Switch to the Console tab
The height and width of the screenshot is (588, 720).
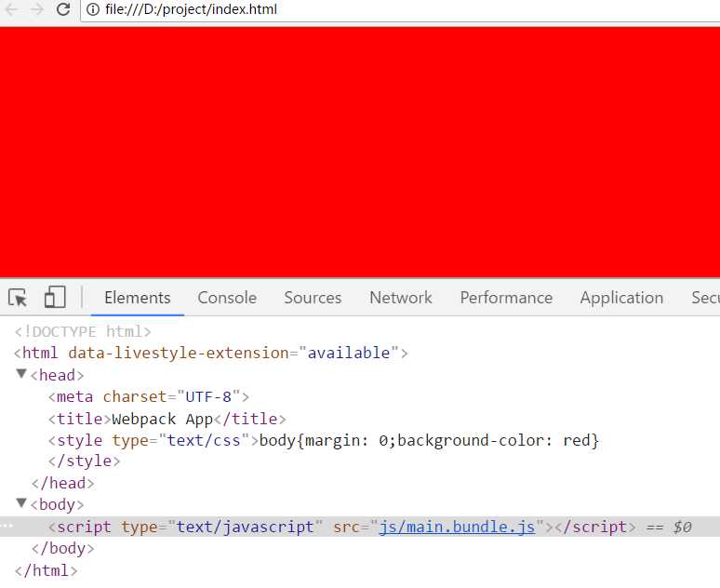pyautogui.click(x=227, y=298)
